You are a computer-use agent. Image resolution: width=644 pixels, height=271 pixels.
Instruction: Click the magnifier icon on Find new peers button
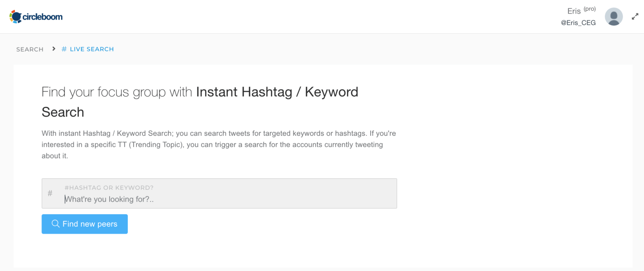(x=56, y=224)
